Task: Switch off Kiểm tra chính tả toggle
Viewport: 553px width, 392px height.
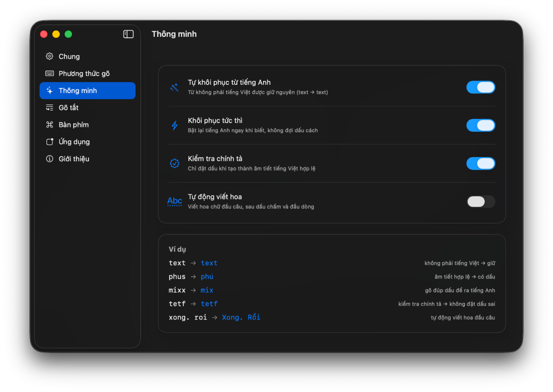Action: point(481,163)
